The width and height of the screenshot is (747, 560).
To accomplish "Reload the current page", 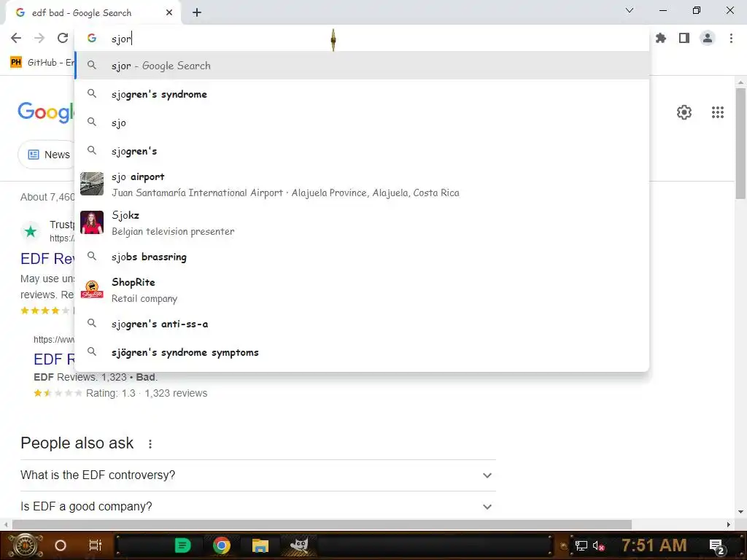I will [x=63, y=38].
